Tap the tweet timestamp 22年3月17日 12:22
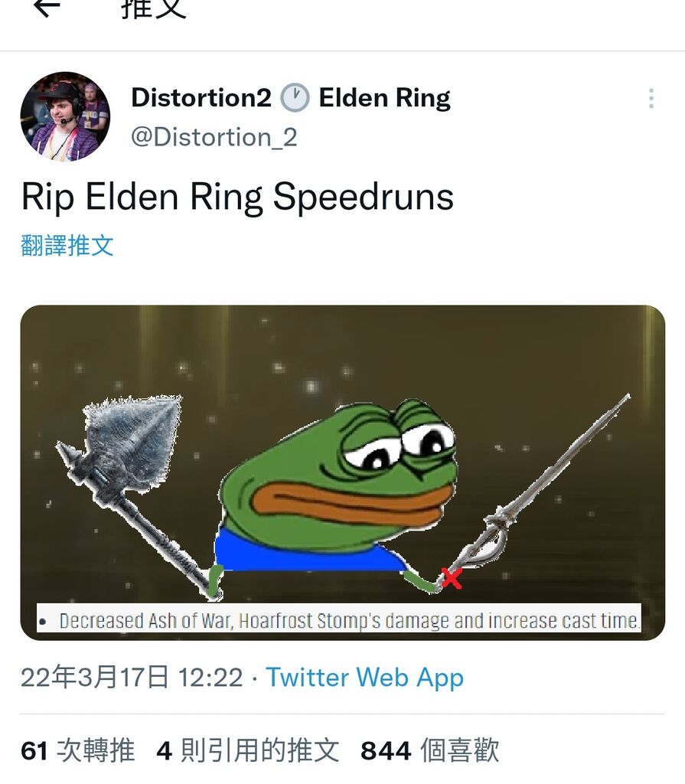 click(132, 678)
